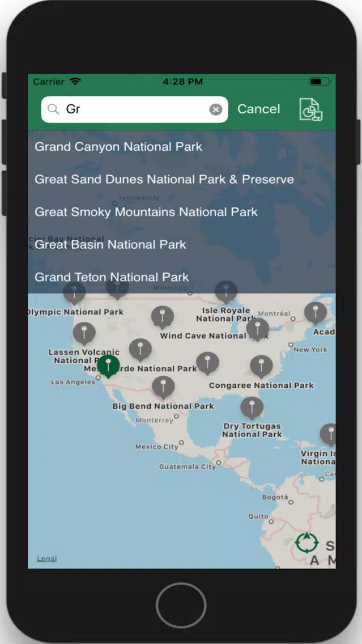Tap the Olympic National Park pin
This screenshot has width=362, height=644.
(x=74, y=293)
